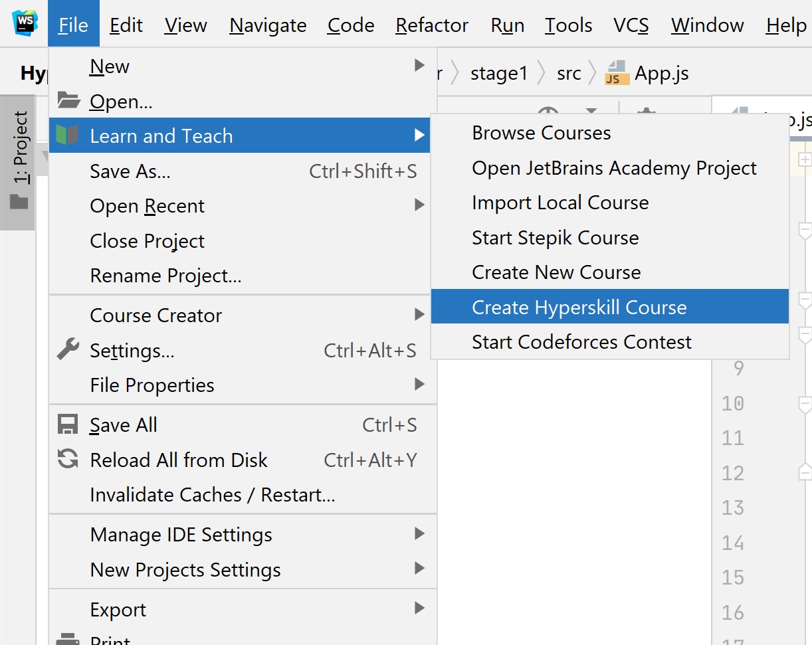Open the Tools menu

tap(569, 25)
